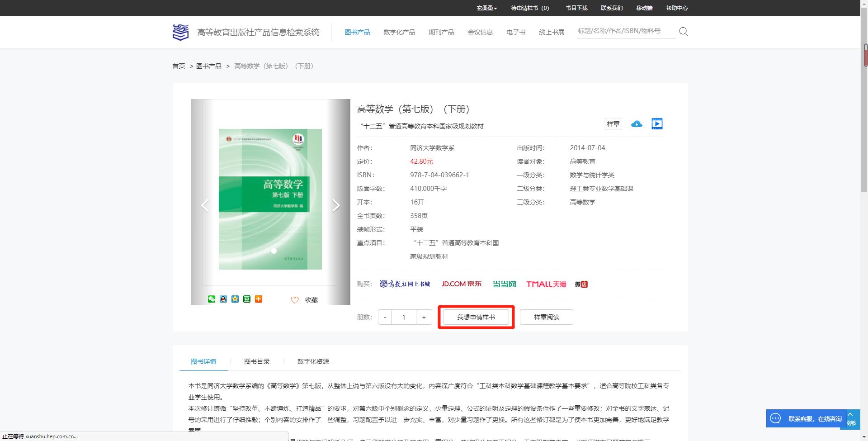Switch to the 数字化资源 tab
Screen dimensions: 868x441
pyautogui.click(x=313, y=361)
